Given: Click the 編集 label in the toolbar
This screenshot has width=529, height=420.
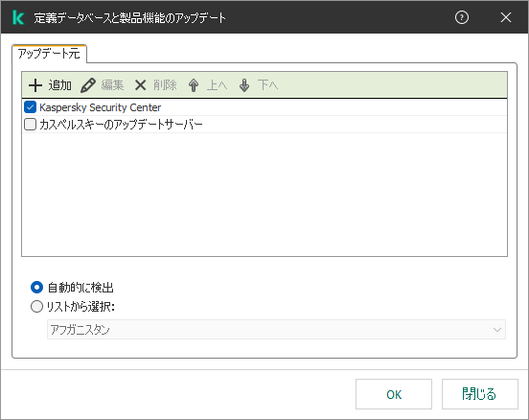Looking at the screenshot, I should (x=112, y=85).
